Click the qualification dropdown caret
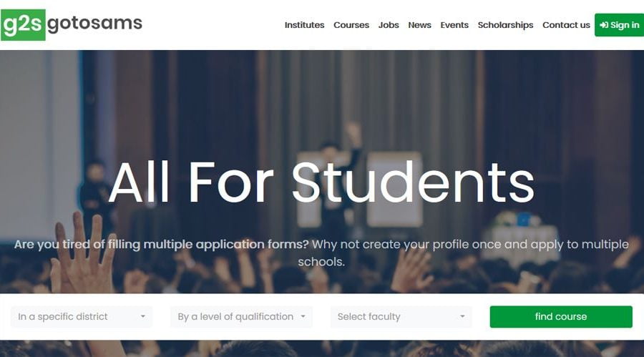644x357 pixels. (303, 316)
